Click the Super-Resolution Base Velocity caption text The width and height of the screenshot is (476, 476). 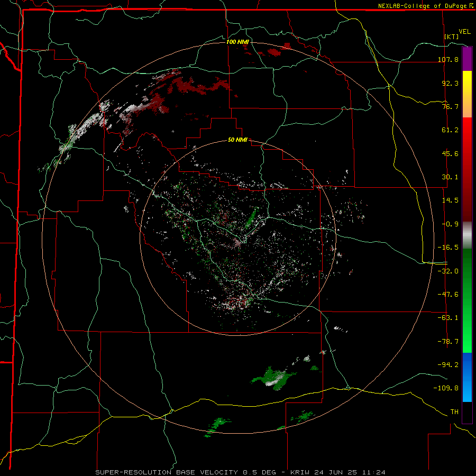[241, 472]
